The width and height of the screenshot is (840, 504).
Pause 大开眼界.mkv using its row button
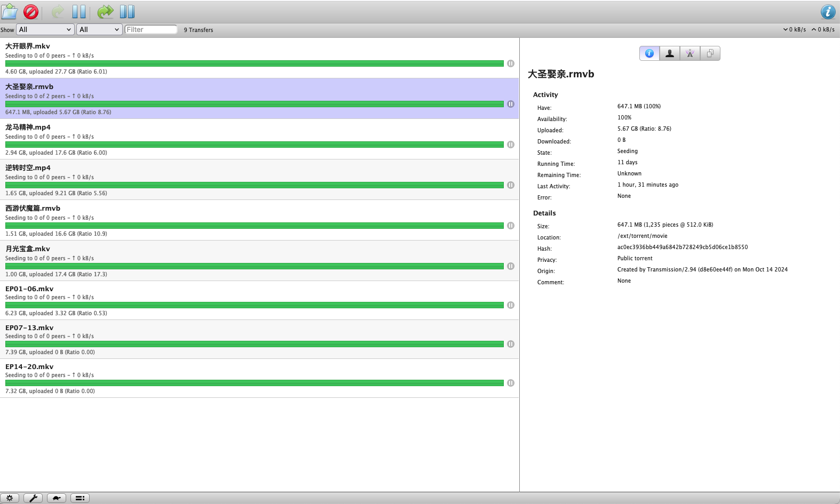[511, 63]
